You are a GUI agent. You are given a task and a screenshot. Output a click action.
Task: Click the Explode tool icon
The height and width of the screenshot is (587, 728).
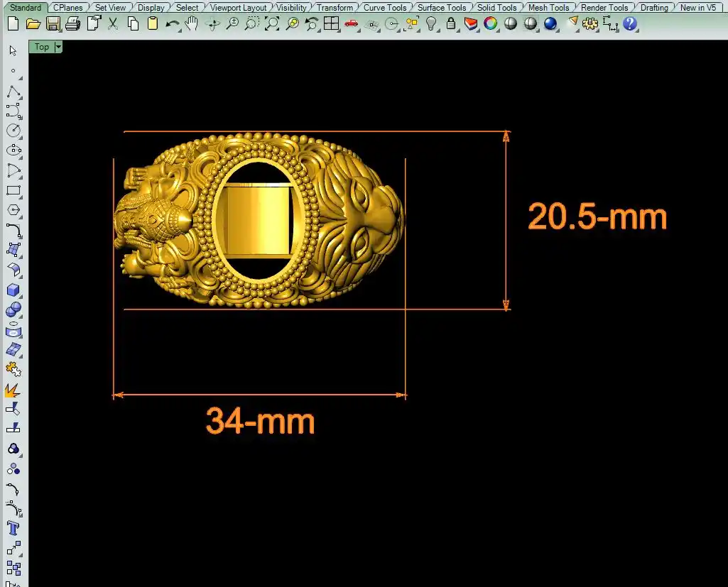tap(13, 390)
